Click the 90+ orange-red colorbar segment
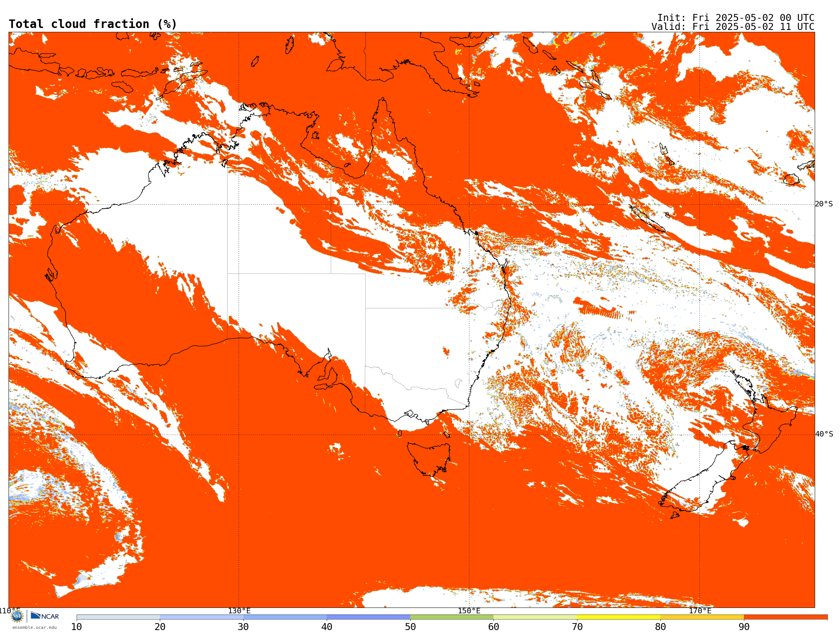This screenshot has height=632, width=840. (786, 617)
